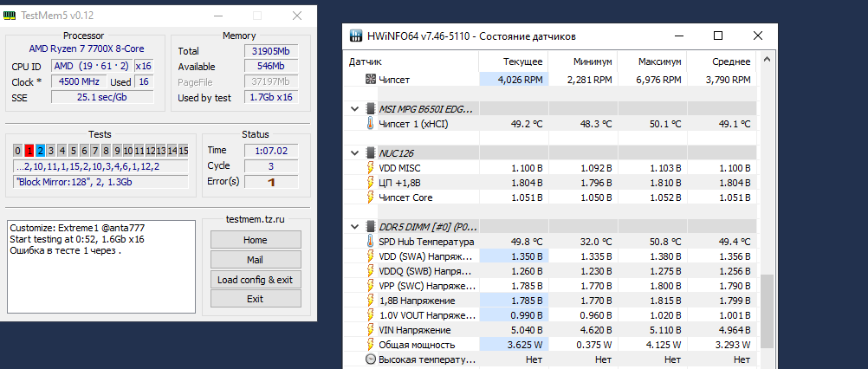
Task: Select SPD Hub Температура current 49.8 °C
Action: coord(527,242)
